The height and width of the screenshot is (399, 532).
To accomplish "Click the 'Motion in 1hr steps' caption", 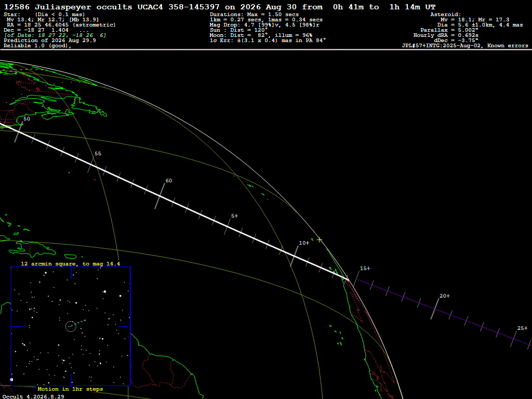I will click(x=70, y=389).
